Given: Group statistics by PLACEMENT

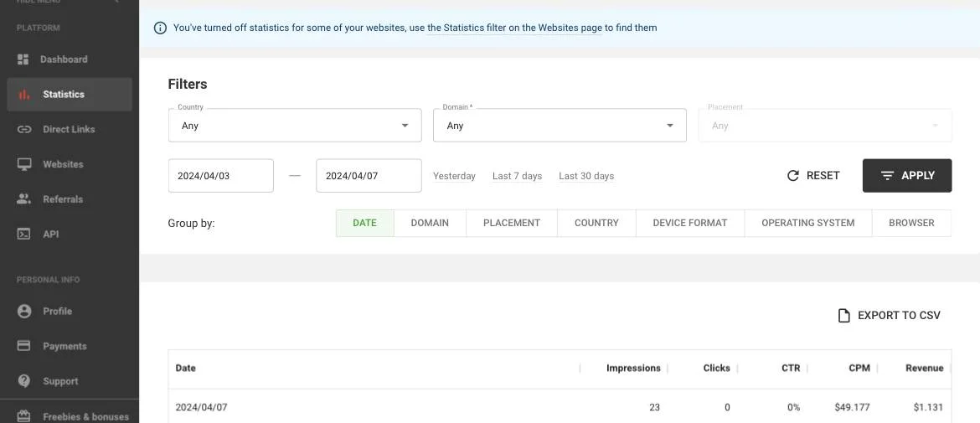Looking at the screenshot, I should pos(512,223).
